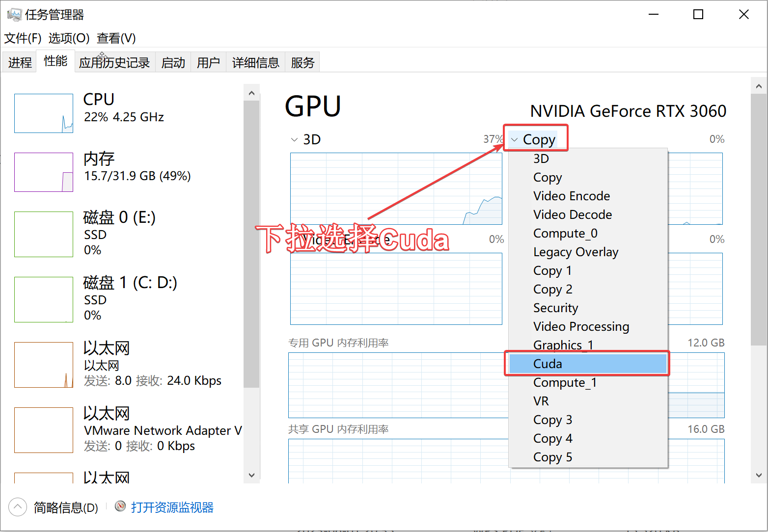Screen dimensions: 768x532
Task: Switch to the 服务 tab
Action: (302, 62)
